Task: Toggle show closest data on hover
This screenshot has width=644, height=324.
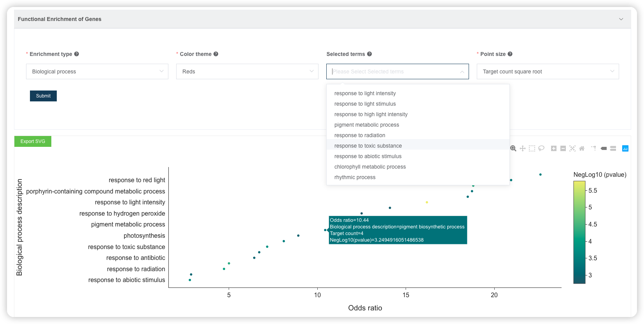Action: [x=604, y=148]
